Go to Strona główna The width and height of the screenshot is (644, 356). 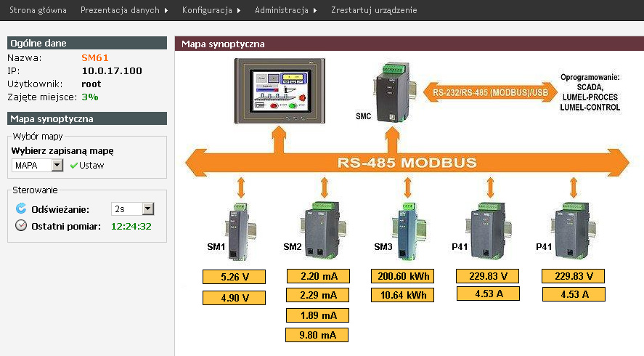coord(38,10)
